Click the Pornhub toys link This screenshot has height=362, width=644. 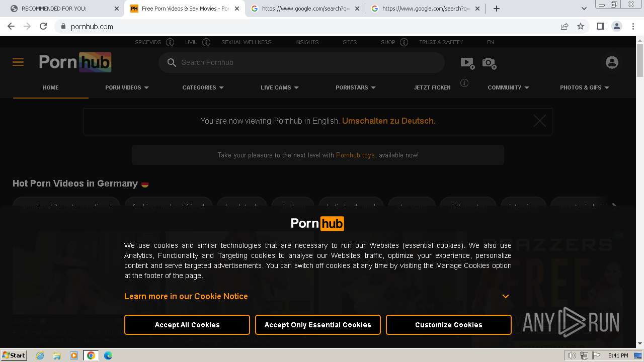[355, 155]
